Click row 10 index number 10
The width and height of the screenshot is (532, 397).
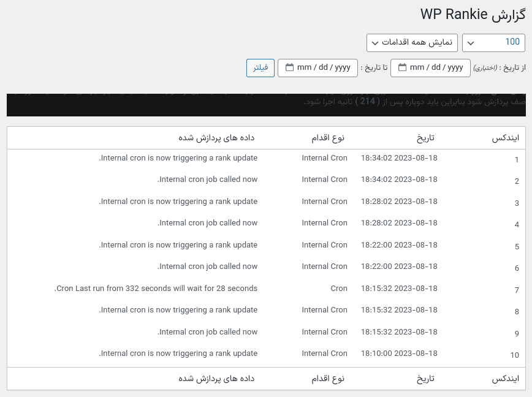point(515,355)
